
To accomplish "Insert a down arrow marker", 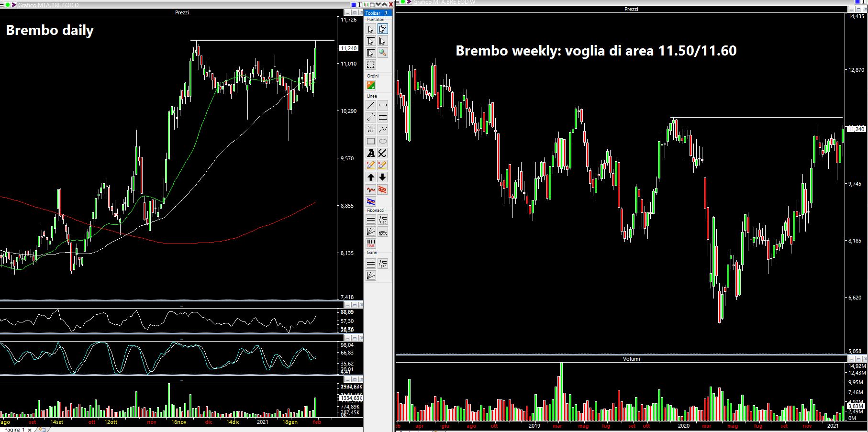I will (382, 177).
